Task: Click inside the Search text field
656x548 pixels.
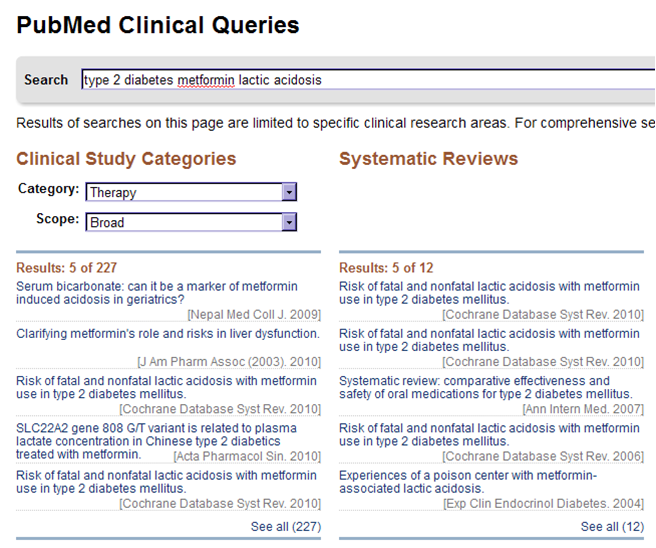Action: tap(368, 79)
